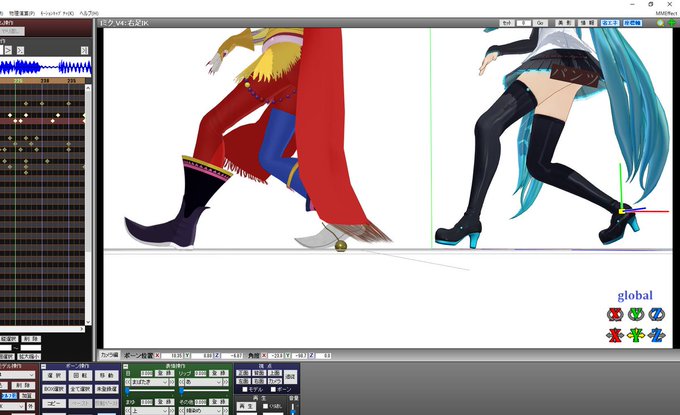The image size is (680, 415).
Task: Click the 選択 bone select button
Action: (x=54, y=376)
